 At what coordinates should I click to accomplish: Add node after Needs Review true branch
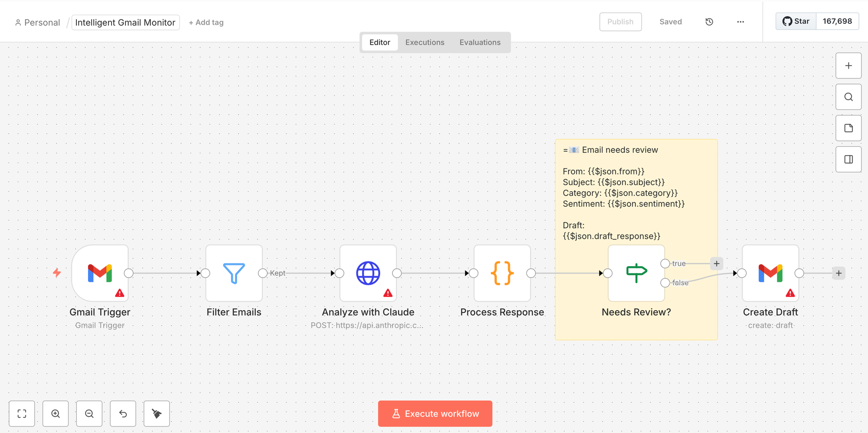tap(717, 263)
